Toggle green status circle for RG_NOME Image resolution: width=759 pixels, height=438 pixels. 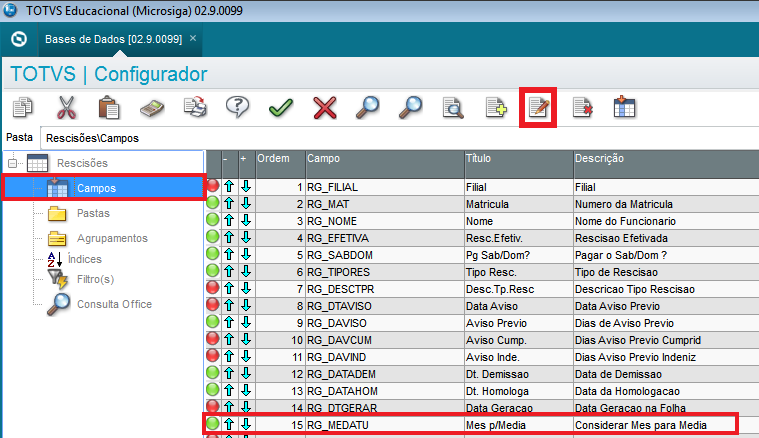tap(213, 220)
